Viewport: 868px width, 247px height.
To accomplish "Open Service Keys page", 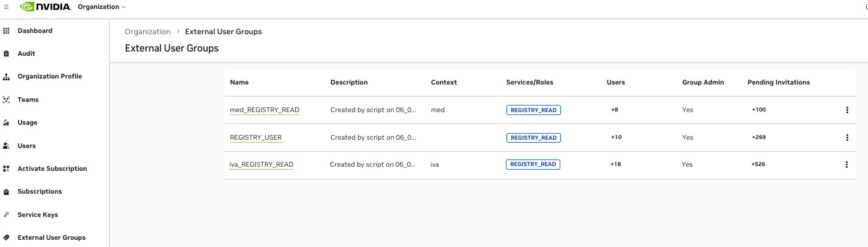I will (x=38, y=215).
